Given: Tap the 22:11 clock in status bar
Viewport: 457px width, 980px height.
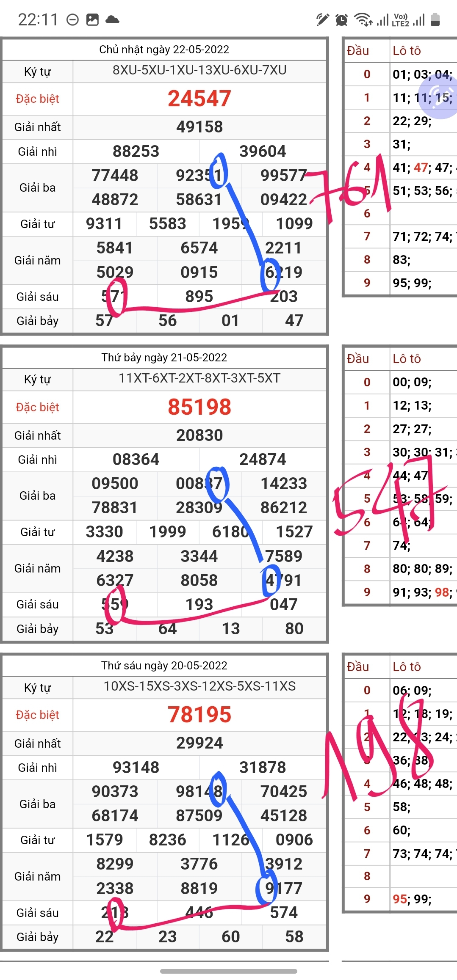Looking at the screenshot, I should pyautogui.click(x=38, y=20).
